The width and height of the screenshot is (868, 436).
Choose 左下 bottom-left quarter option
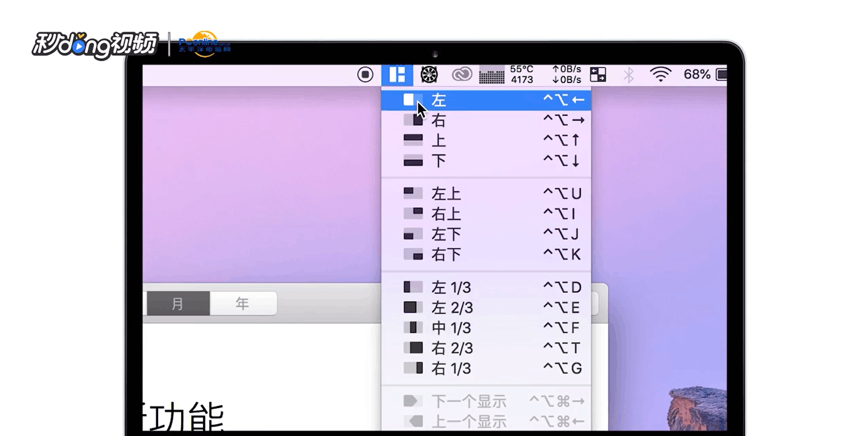click(486, 234)
